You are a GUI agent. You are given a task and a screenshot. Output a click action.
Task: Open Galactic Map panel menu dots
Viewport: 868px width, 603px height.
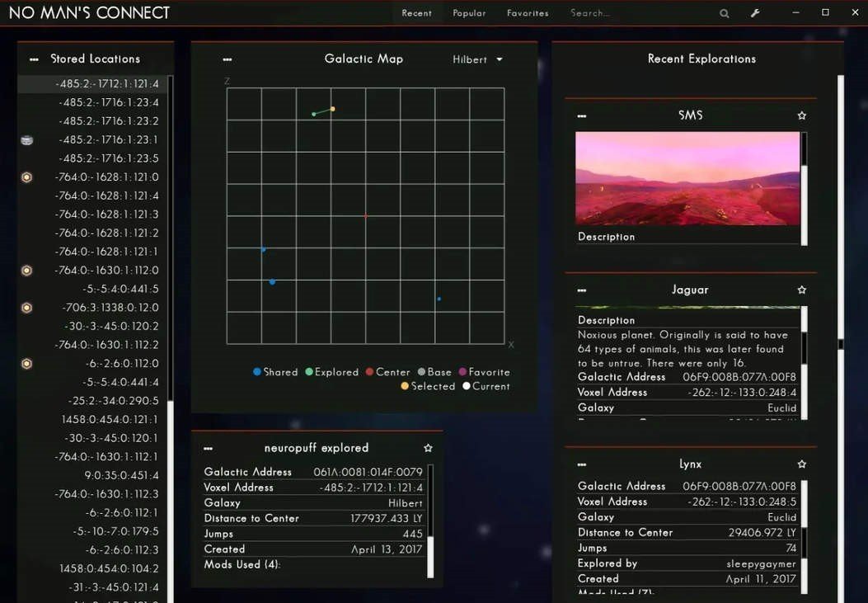(227, 59)
